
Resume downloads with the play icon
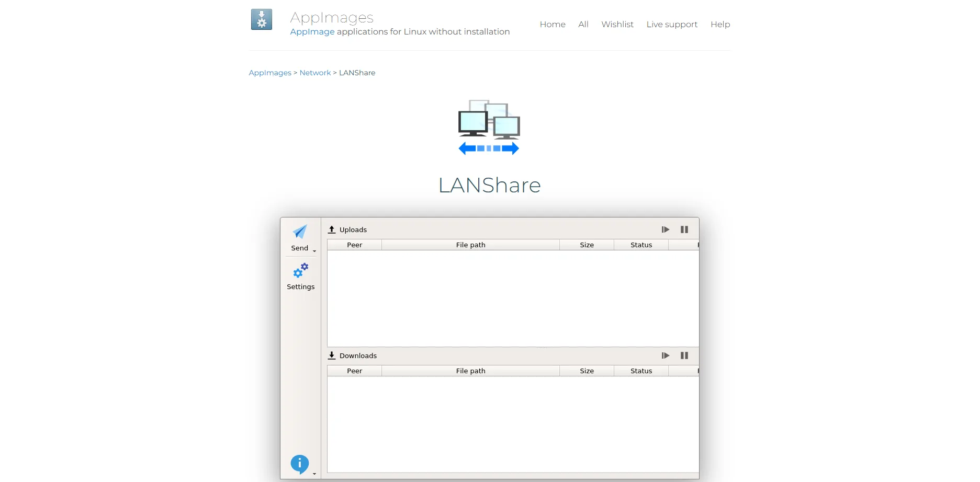(x=665, y=355)
